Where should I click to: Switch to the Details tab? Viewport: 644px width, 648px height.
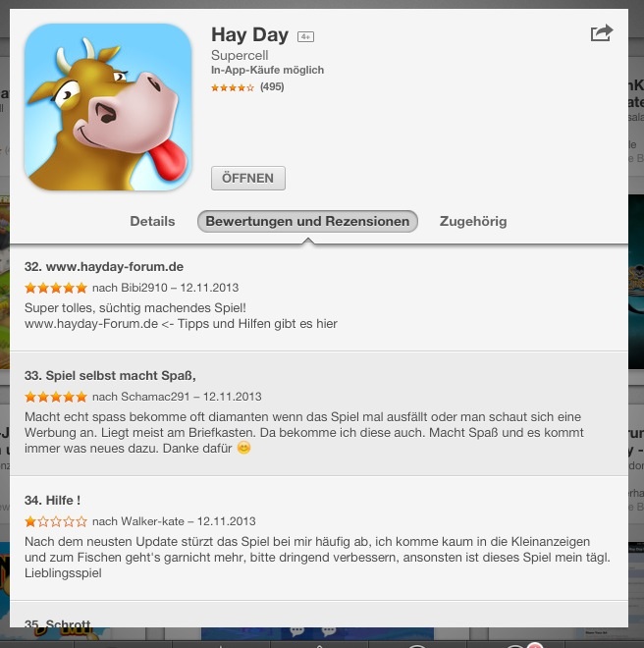pos(152,222)
